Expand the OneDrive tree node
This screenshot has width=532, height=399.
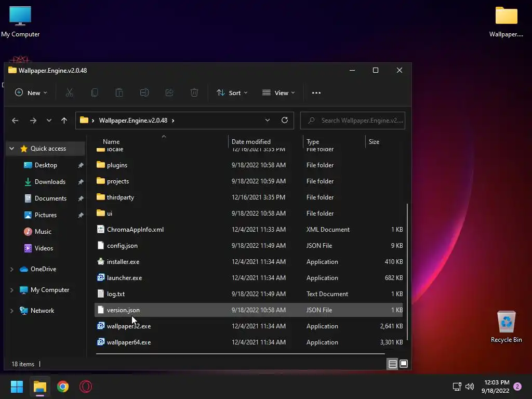[x=12, y=269]
